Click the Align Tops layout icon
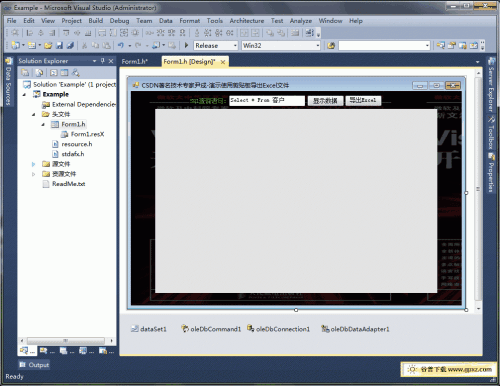The height and width of the screenshot is (386, 500). [66, 33]
